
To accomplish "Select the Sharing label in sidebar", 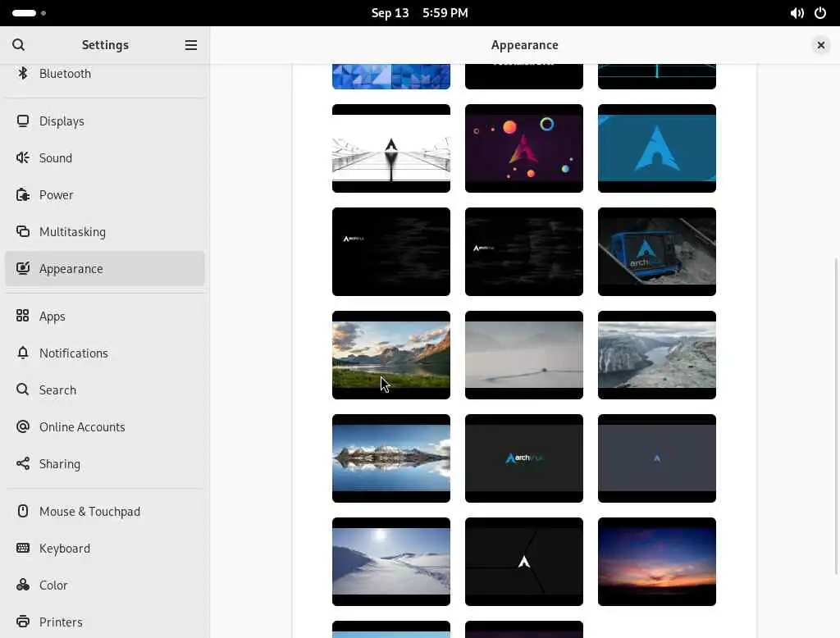I will (x=59, y=464).
